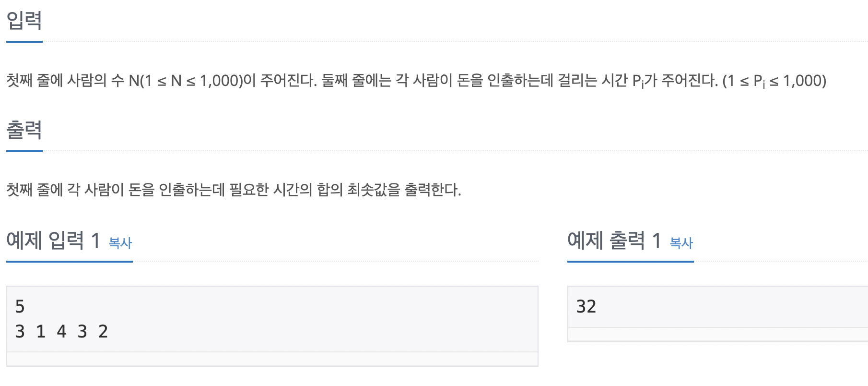Click blue underline beneath 출력 heading

(x=24, y=151)
